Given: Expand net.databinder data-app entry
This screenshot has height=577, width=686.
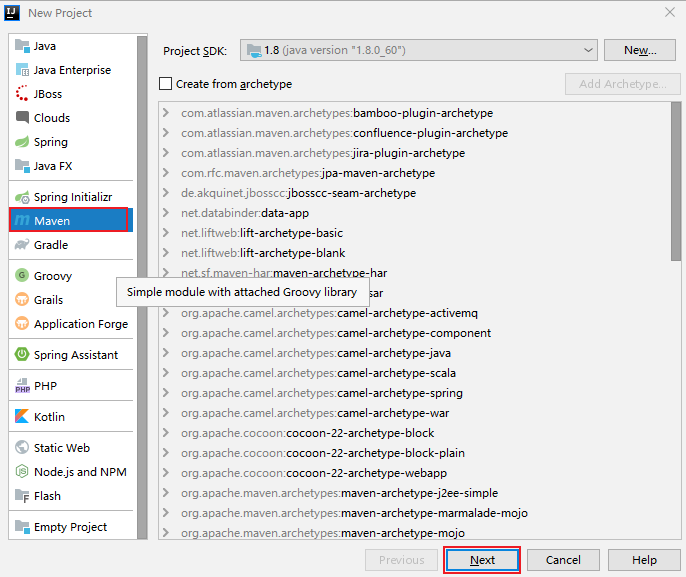Looking at the screenshot, I should pyautogui.click(x=166, y=213).
